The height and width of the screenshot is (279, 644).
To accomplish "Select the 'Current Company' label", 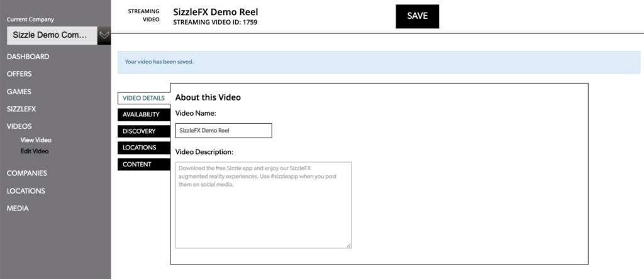I will click(x=30, y=19).
